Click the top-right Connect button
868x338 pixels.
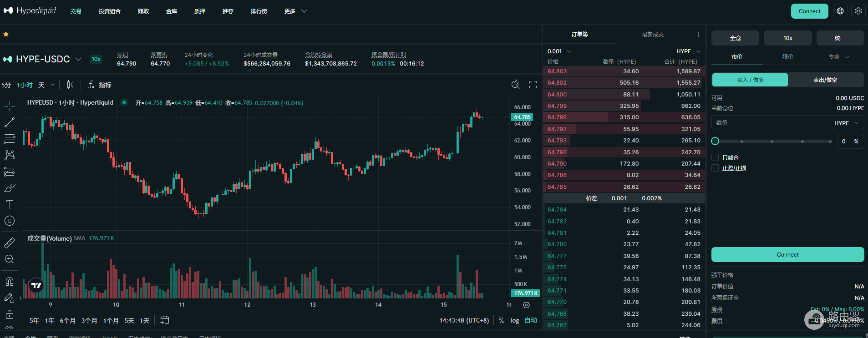(810, 11)
